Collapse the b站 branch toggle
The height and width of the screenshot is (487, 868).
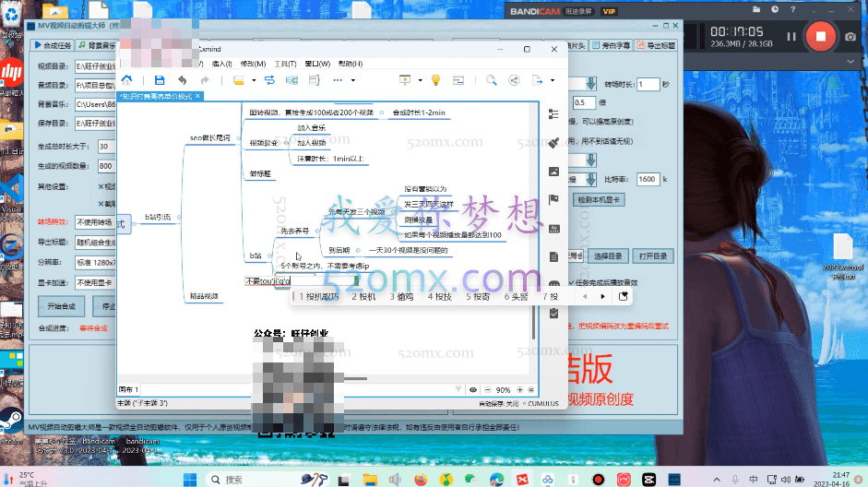(x=269, y=255)
